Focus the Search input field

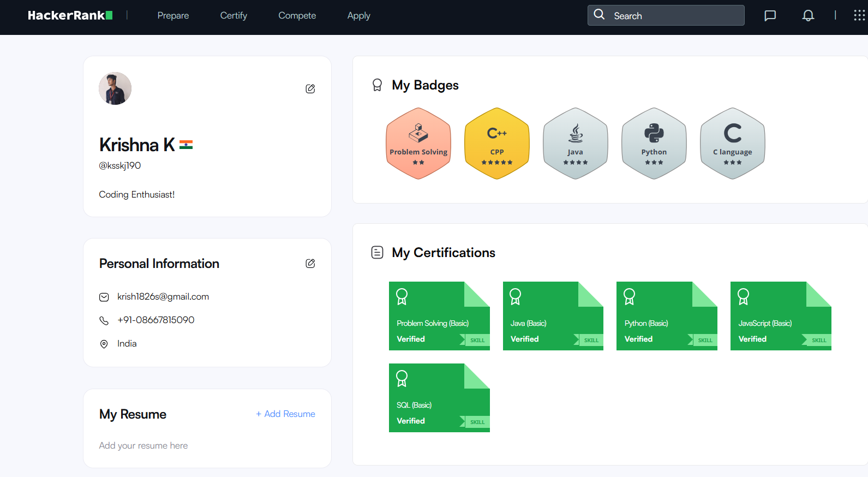coord(666,15)
